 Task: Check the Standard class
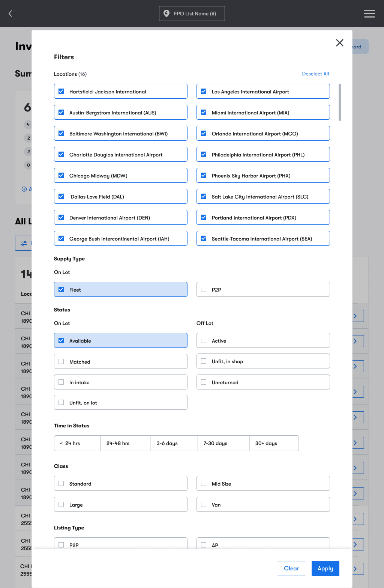pyautogui.click(x=121, y=483)
